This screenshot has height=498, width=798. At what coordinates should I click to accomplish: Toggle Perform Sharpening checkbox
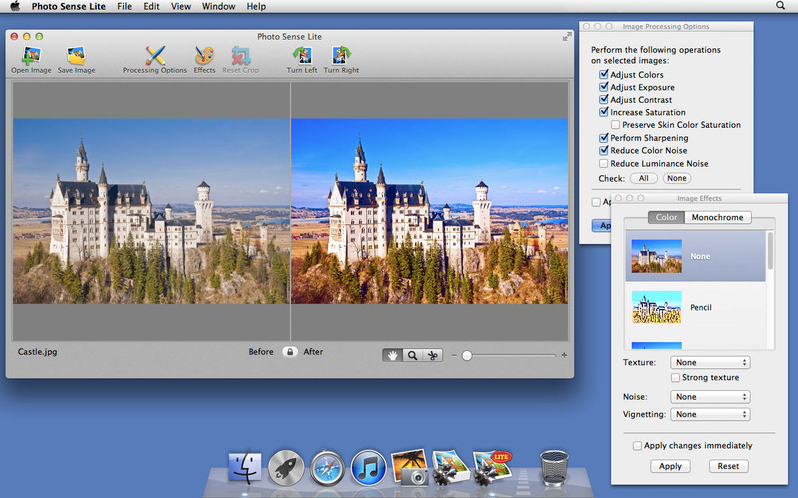(x=604, y=138)
